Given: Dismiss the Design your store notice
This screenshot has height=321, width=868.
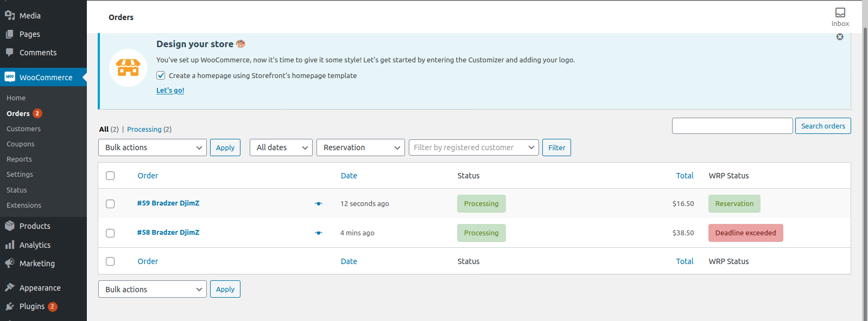Looking at the screenshot, I should 840,37.
